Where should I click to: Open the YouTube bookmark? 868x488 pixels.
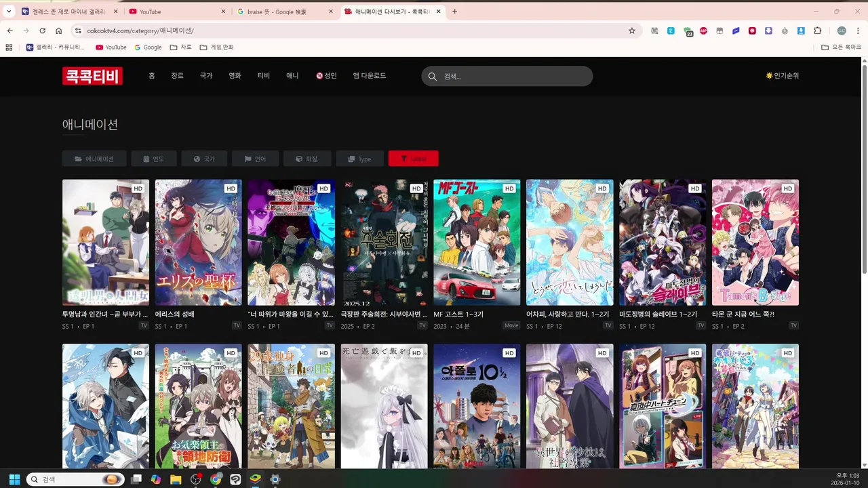pyautogui.click(x=111, y=47)
